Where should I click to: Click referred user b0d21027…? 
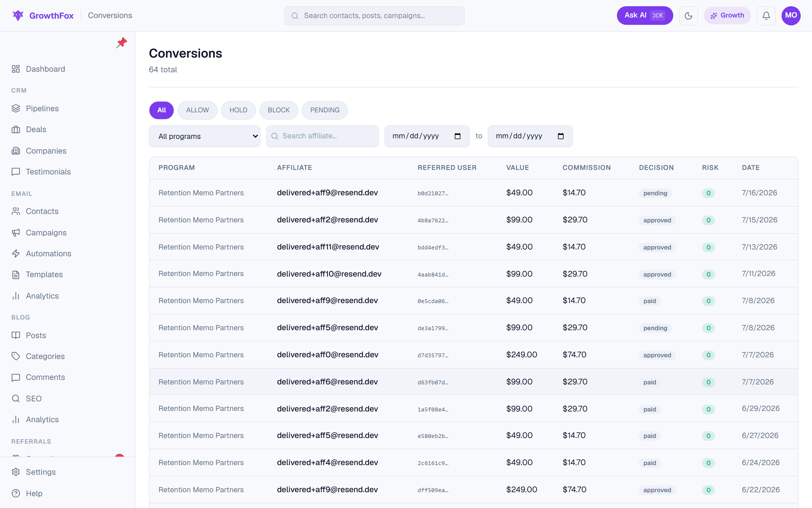(x=433, y=193)
